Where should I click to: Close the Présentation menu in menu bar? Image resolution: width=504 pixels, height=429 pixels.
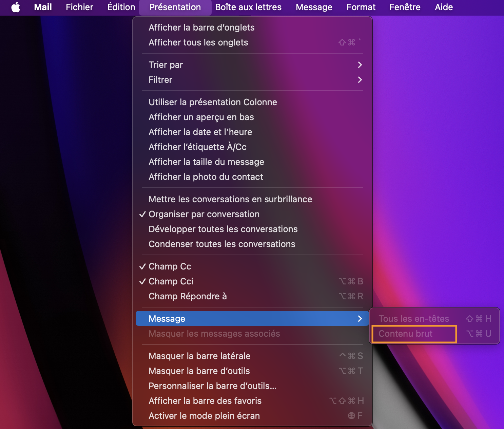pyautogui.click(x=175, y=7)
